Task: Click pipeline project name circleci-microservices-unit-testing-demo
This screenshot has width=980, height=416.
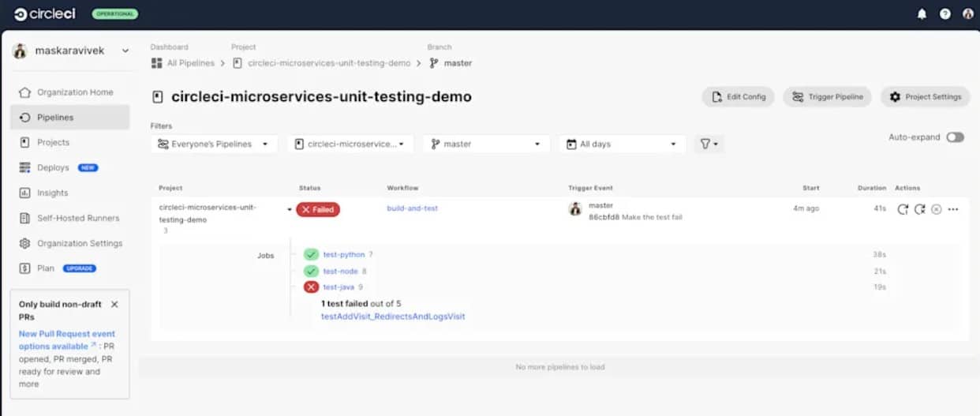Action: 208,213
